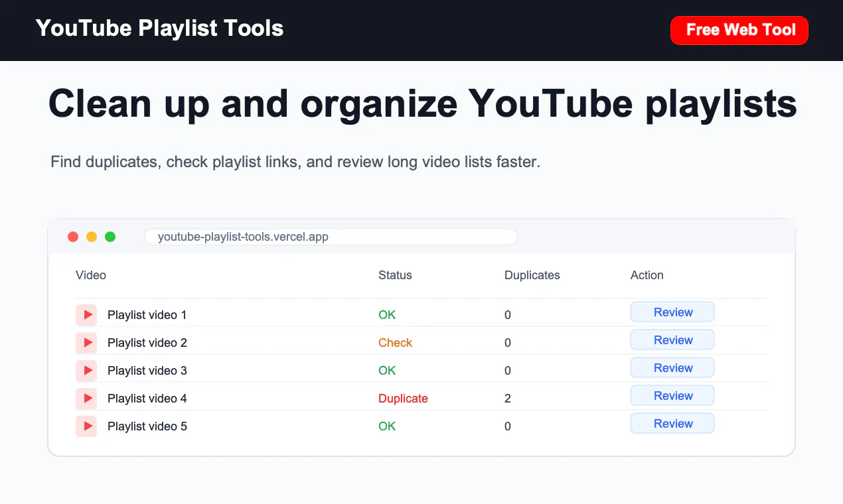Click the red close dot of mock browser
Screen dimensions: 843x504
pyautogui.click(x=73, y=237)
